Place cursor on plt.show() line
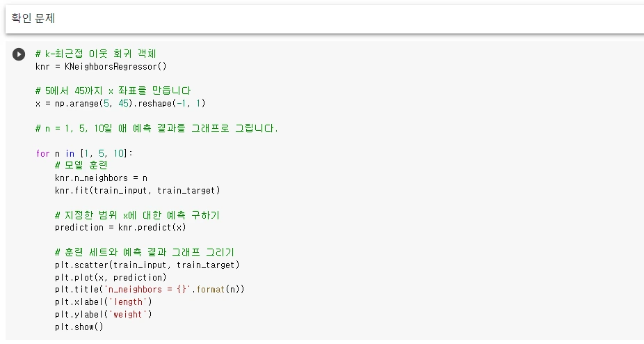The height and width of the screenshot is (344, 644). tap(79, 327)
